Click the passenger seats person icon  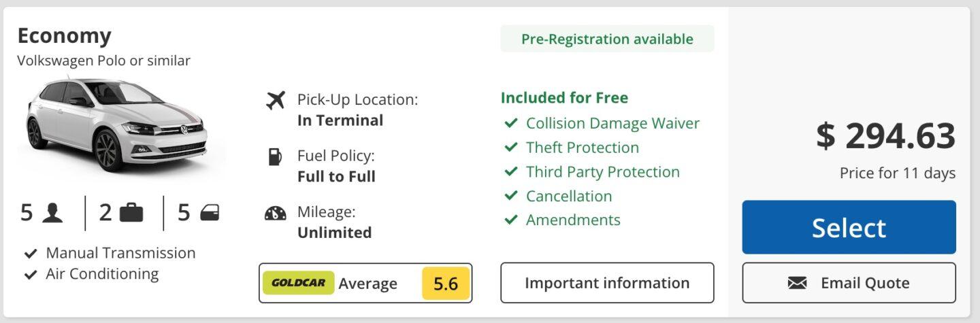[x=52, y=214]
